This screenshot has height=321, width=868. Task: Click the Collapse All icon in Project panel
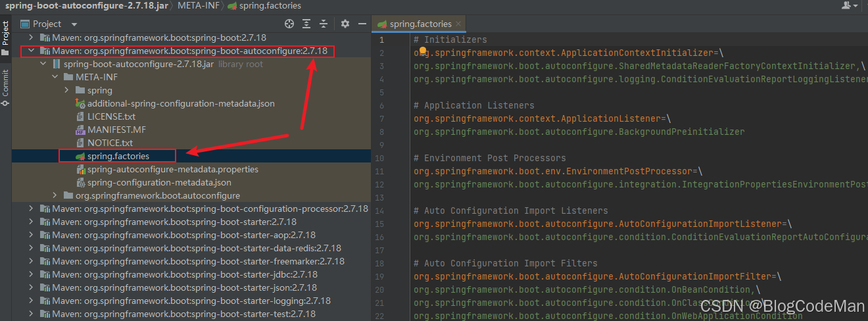(x=325, y=24)
